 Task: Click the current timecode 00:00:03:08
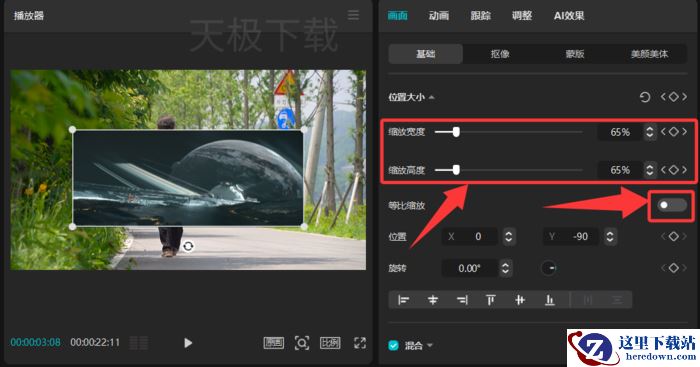pyautogui.click(x=36, y=342)
